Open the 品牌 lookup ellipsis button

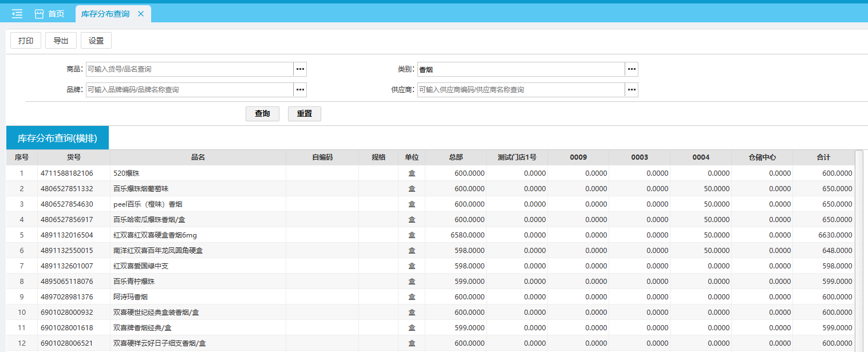click(301, 90)
